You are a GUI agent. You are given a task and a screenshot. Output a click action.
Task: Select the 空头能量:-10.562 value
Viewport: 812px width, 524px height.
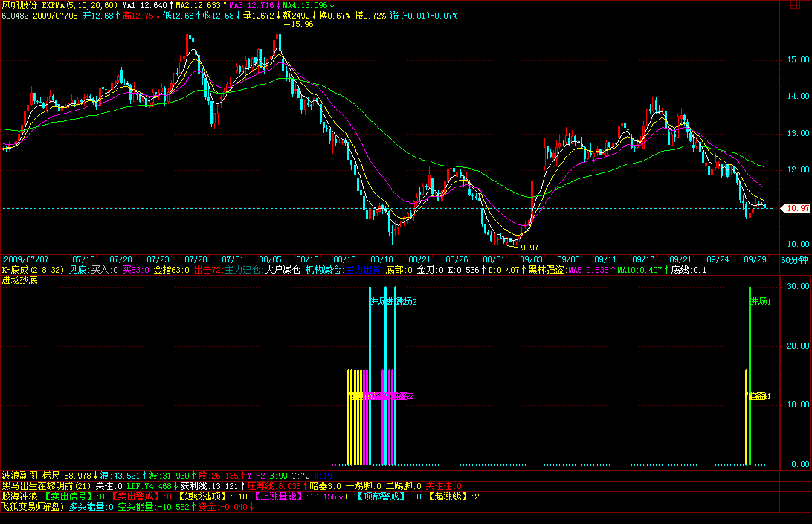(x=154, y=506)
